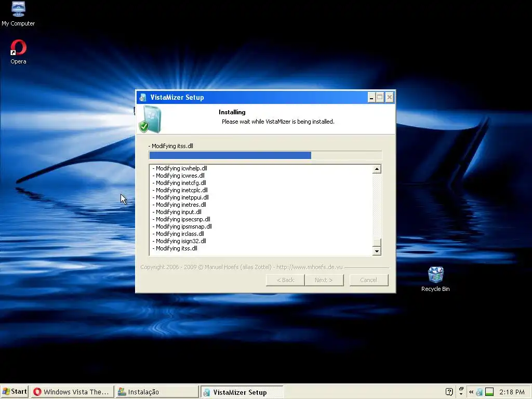532x399 pixels.
Task: Click the VistaMizer title bar icon
Action: (x=143, y=97)
